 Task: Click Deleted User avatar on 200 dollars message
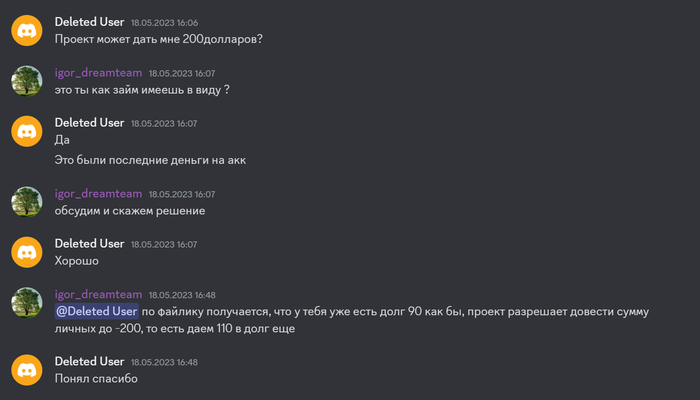pos(27,30)
